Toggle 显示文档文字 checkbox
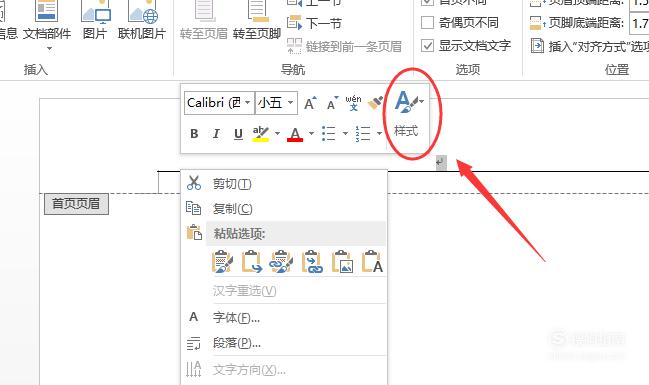This screenshot has height=385, width=649. 427,46
